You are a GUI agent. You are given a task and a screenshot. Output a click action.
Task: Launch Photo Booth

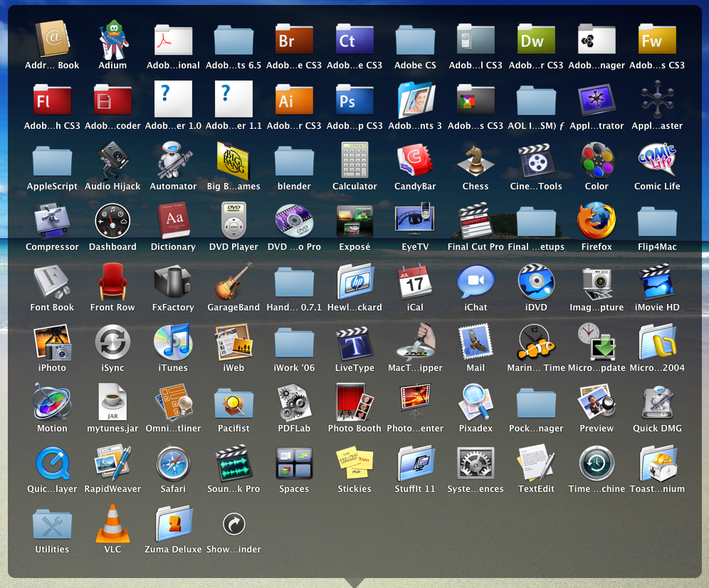point(354,402)
